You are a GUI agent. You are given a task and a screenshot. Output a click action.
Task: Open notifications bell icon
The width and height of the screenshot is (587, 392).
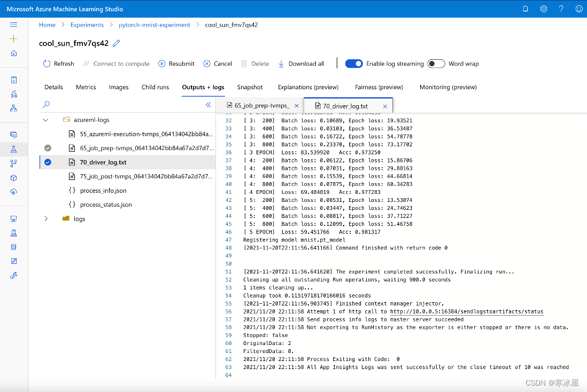click(x=526, y=9)
